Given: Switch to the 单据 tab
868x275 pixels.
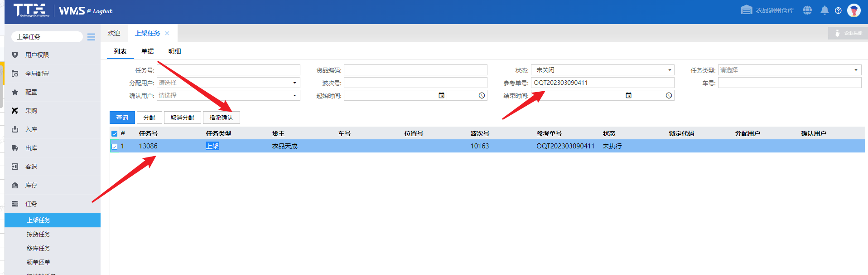Looking at the screenshot, I should click(147, 51).
